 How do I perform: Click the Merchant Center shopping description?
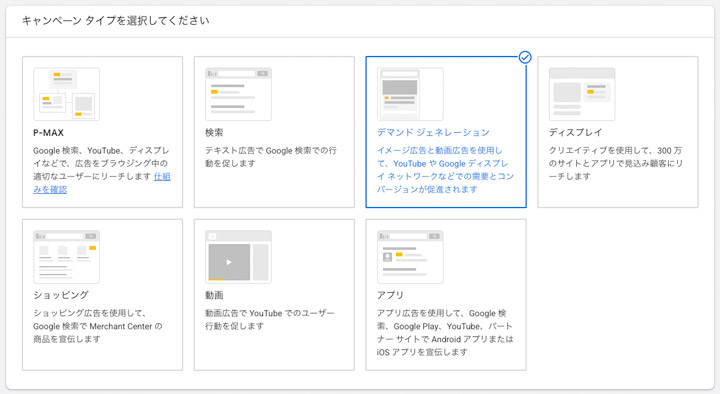click(98, 326)
